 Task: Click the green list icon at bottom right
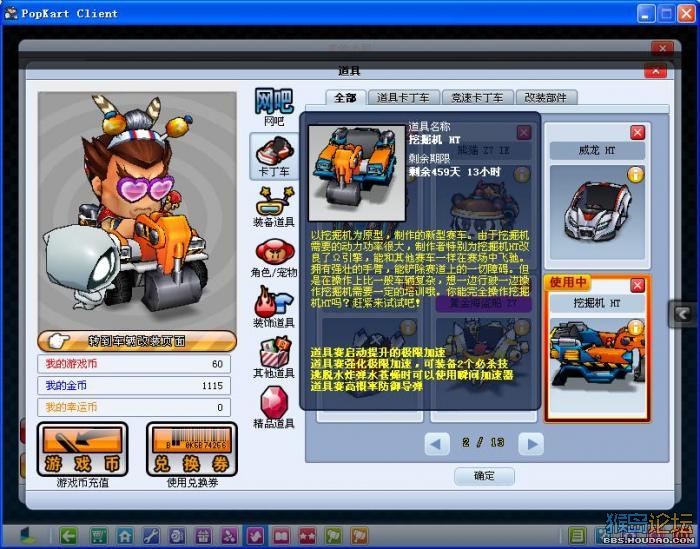[577, 535]
